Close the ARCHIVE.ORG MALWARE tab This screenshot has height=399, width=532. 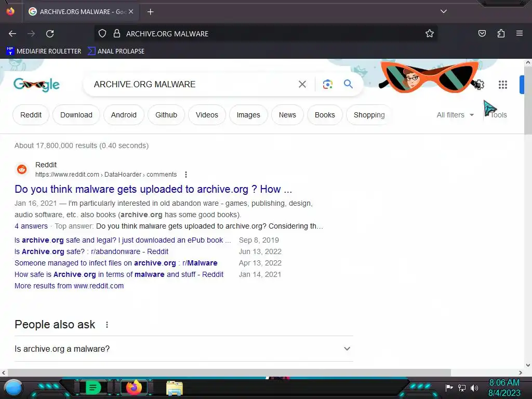pyautogui.click(x=130, y=11)
